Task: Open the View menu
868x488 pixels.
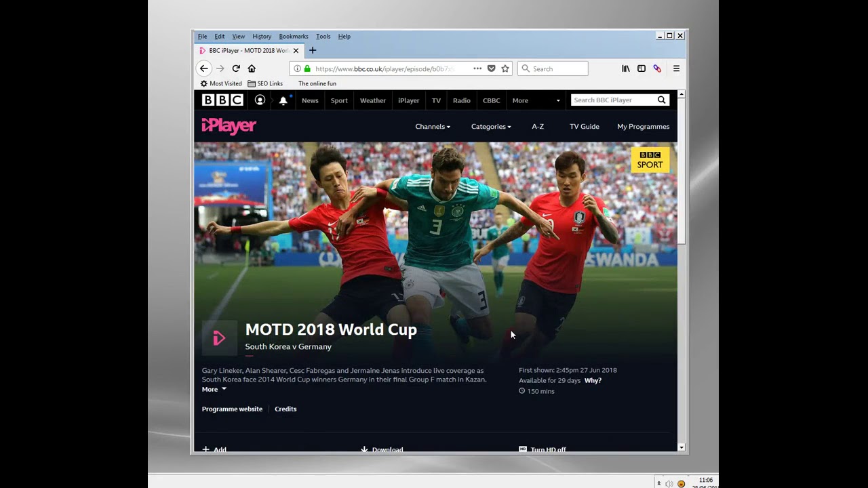Action: point(239,36)
